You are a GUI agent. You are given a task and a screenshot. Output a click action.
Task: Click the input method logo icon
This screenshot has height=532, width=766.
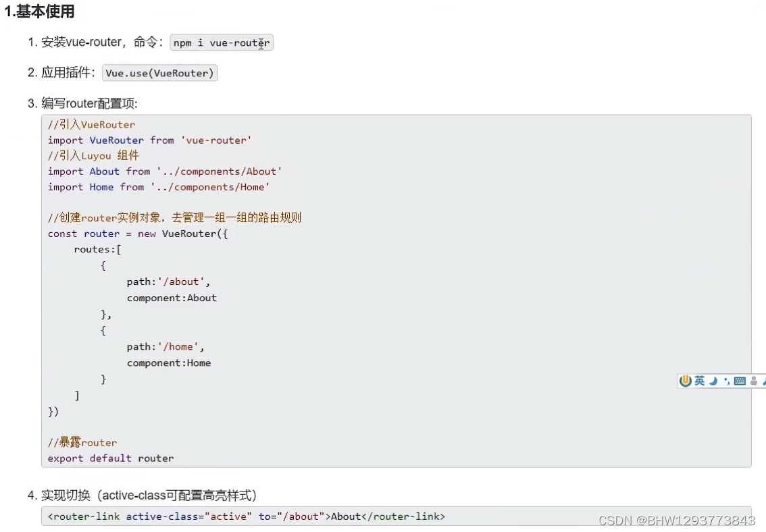pos(685,381)
